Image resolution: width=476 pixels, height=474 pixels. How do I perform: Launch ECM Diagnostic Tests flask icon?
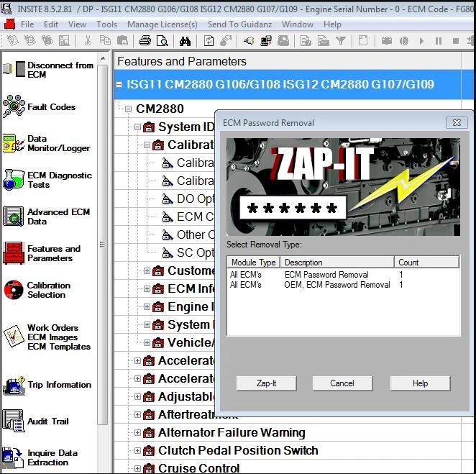point(14,180)
